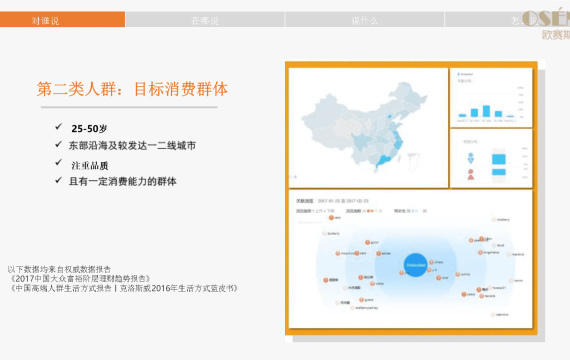
Task: Click the tallest bar in age chart
Action: [x=486, y=111]
